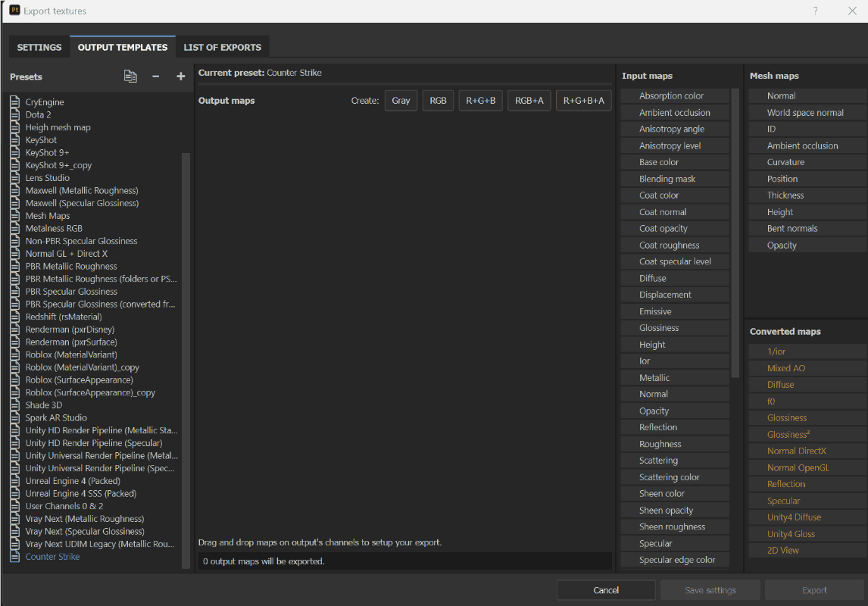Select Base color in the Input maps list
Viewport: 868px width, 606px height.
pos(674,161)
